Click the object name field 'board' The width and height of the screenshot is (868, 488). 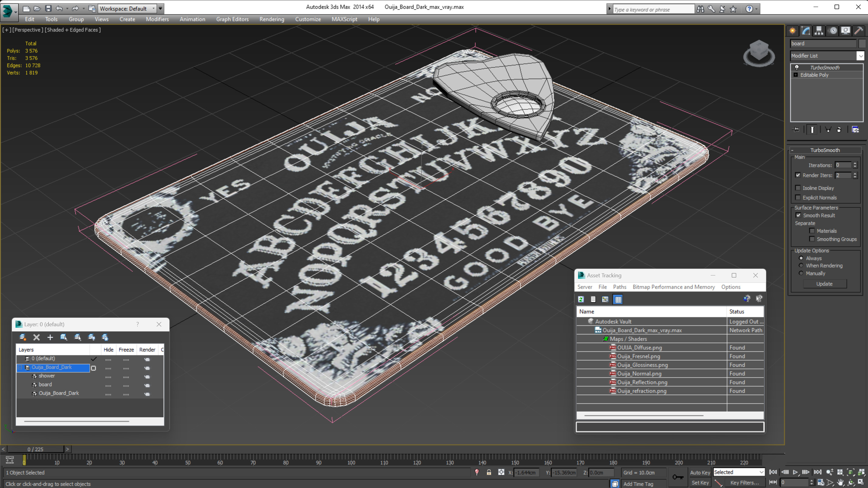[823, 43]
